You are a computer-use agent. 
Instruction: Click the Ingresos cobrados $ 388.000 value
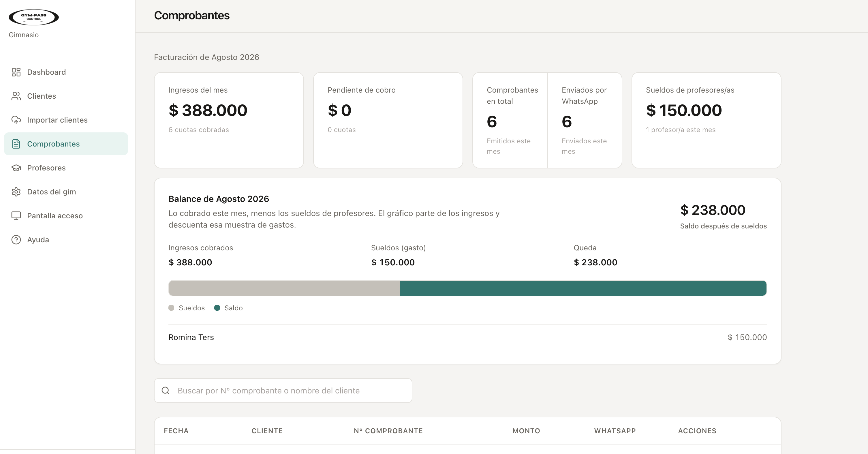pyautogui.click(x=190, y=262)
